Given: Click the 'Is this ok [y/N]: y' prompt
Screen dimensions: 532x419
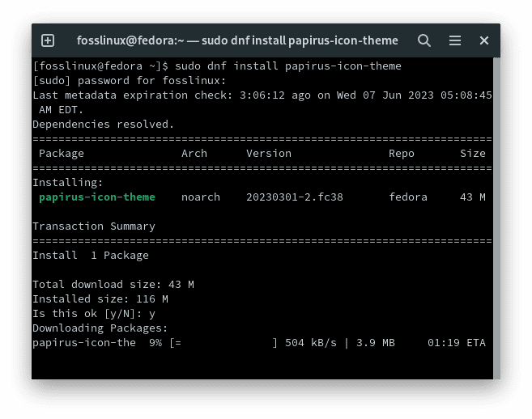Looking at the screenshot, I should [94, 314].
